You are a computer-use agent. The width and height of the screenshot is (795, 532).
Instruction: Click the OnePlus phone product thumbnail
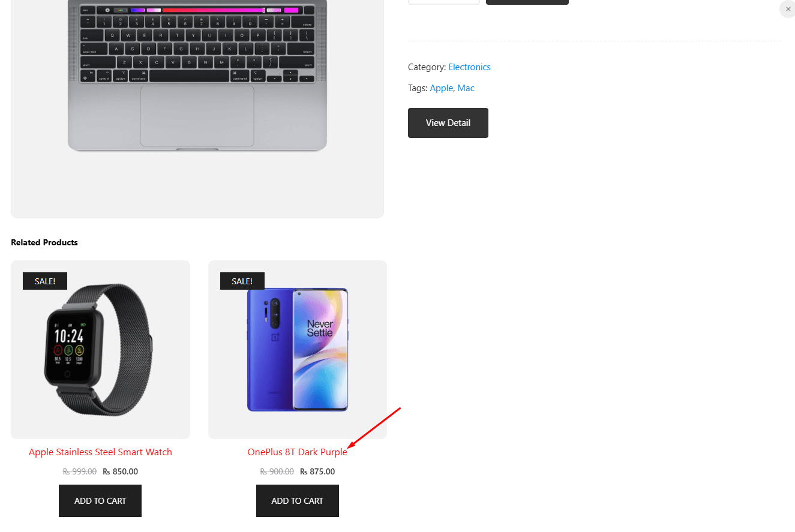click(x=297, y=349)
